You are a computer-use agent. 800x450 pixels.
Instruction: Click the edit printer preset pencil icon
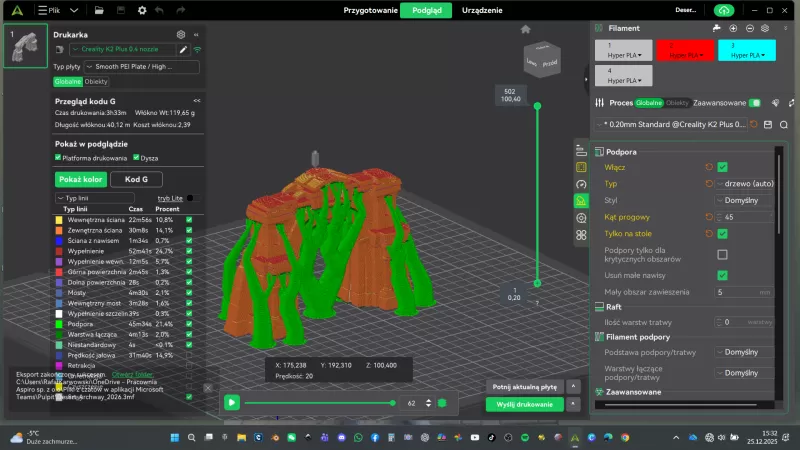(183, 48)
